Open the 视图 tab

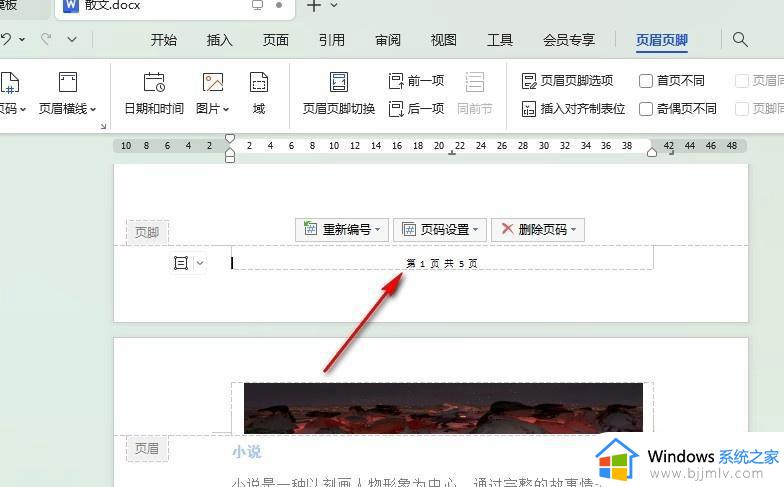click(x=444, y=40)
